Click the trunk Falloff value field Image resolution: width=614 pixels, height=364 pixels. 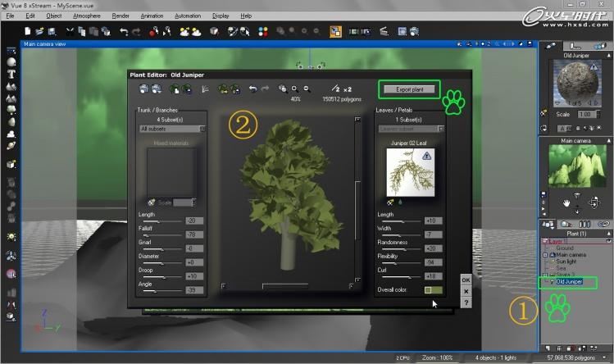click(x=194, y=234)
